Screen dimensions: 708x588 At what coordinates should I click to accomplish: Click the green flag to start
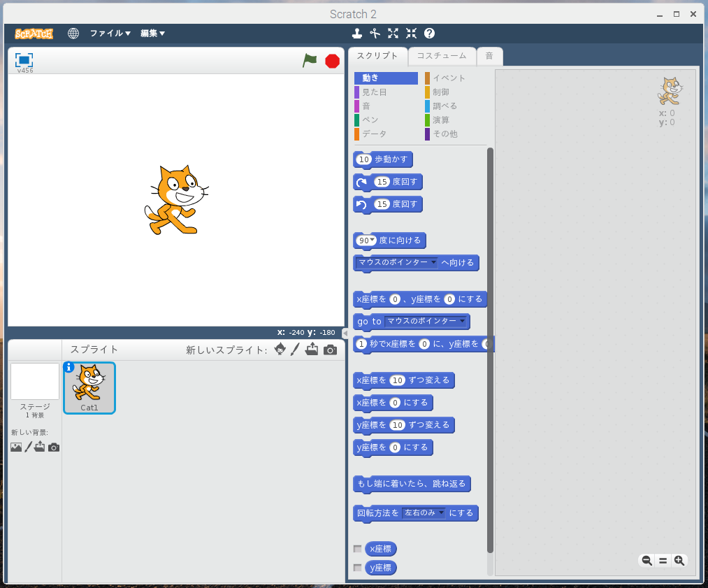tap(310, 60)
